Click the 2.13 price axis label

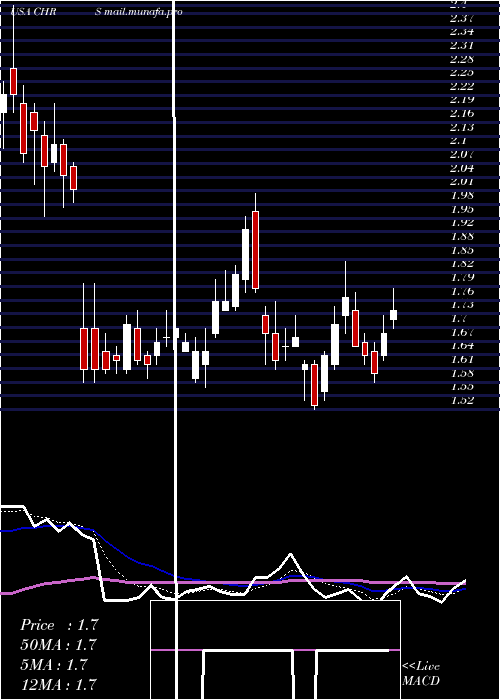click(462, 127)
